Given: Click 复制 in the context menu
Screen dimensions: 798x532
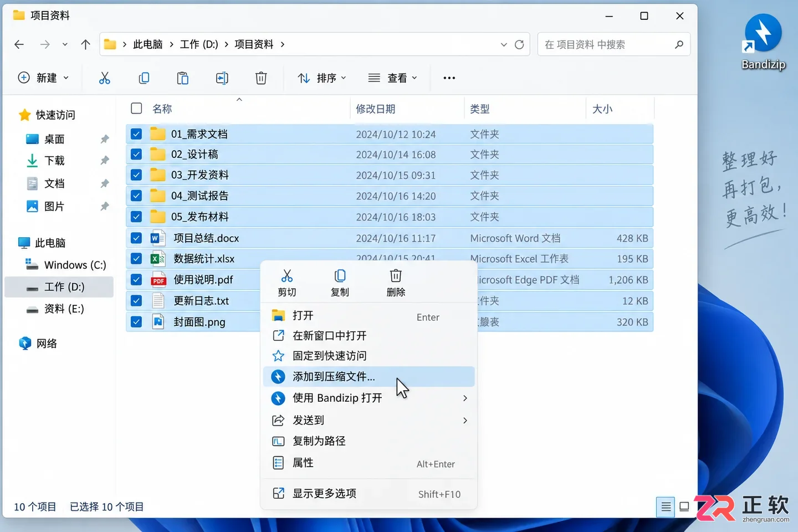Looking at the screenshot, I should pos(340,283).
